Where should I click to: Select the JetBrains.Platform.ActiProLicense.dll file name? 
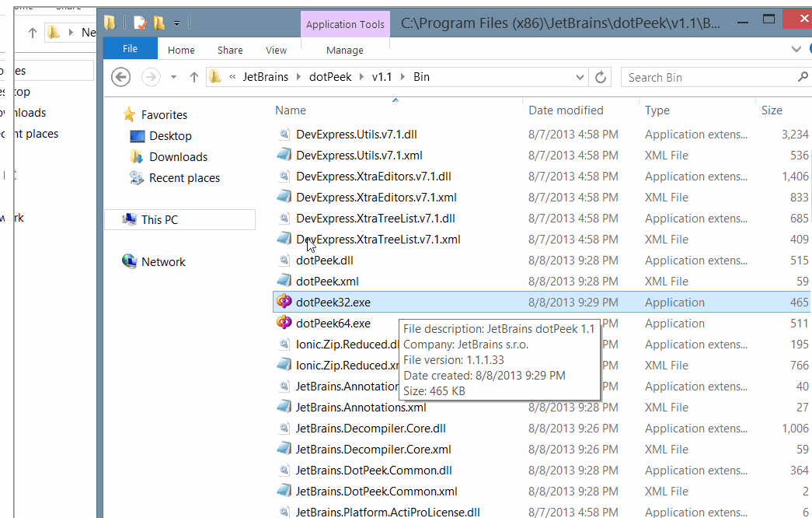(x=388, y=512)
